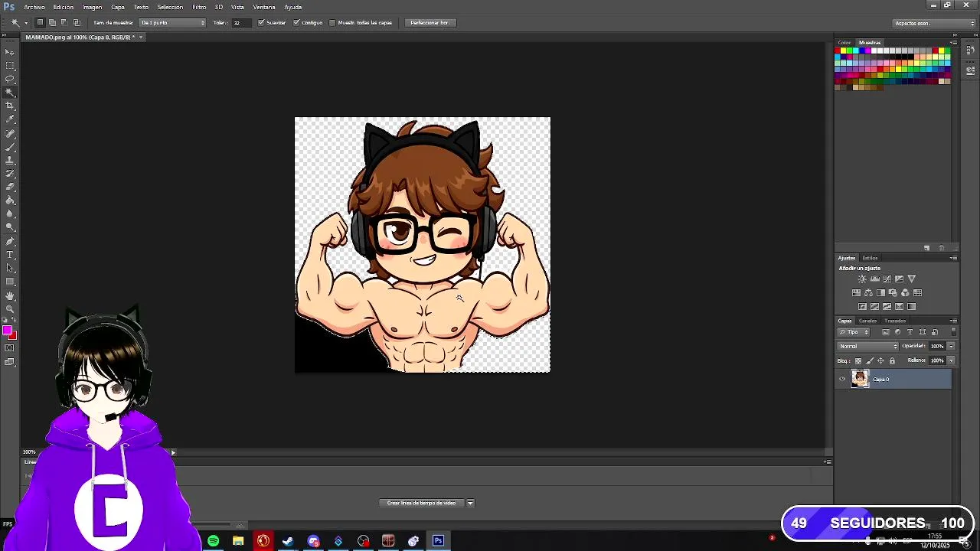Select the Crop tool
Viewport: 980px width, 551px height.
[x=10, y=106]
